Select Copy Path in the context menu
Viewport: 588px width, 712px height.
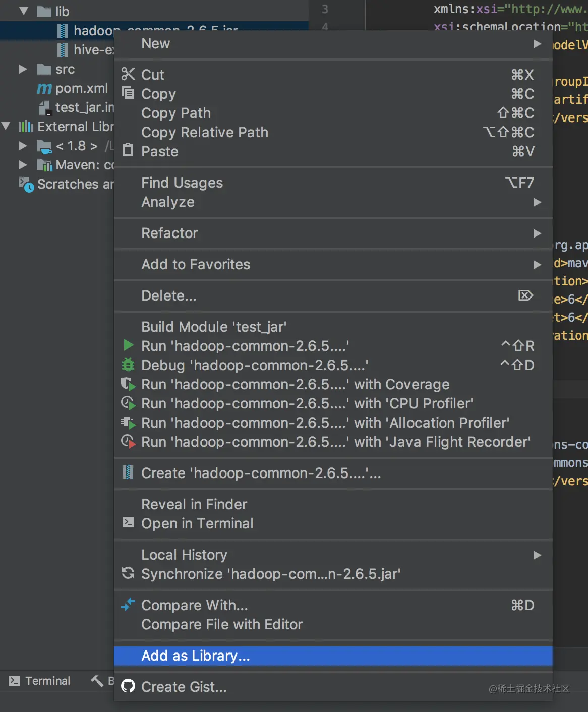[333, 113]
